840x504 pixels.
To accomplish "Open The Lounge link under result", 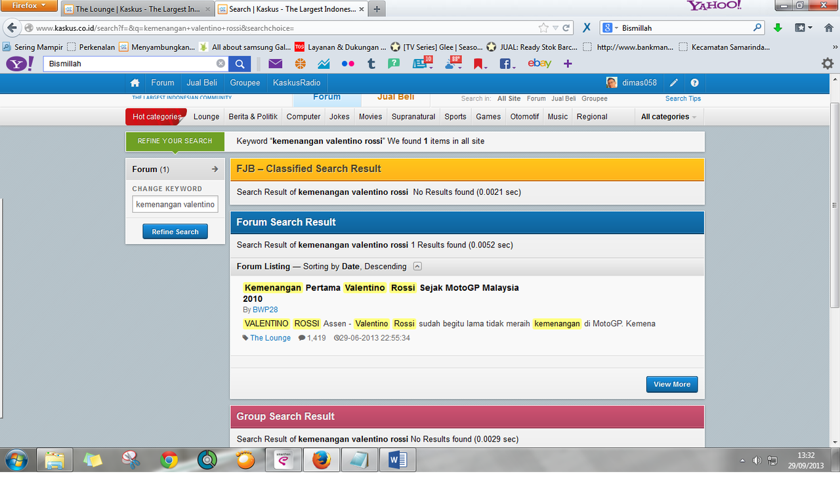I will click(270, 338).
